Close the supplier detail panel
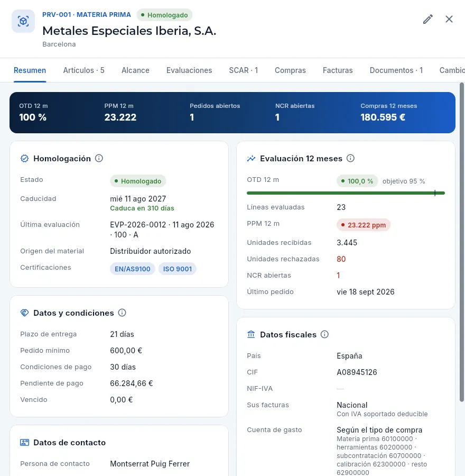The image size is (465, 476). coord(449,19)
